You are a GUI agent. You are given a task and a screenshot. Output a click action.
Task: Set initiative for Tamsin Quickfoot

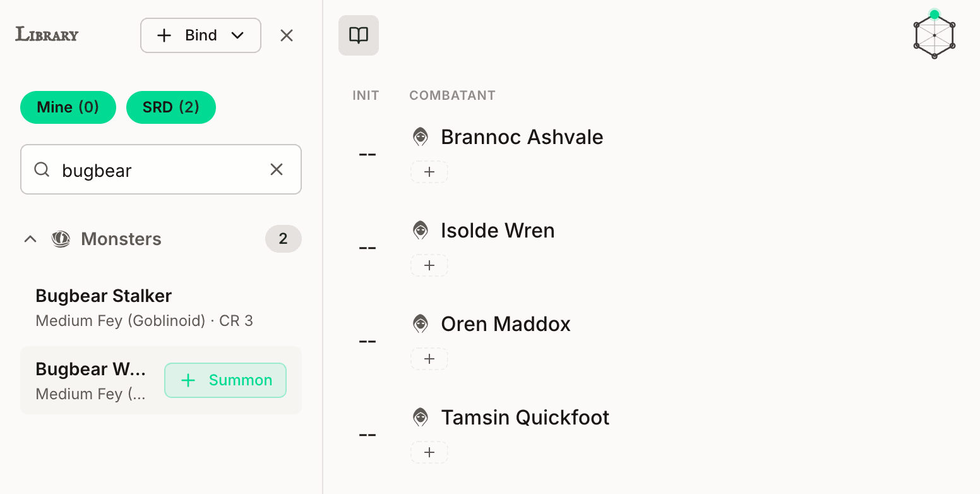[367, 435]
